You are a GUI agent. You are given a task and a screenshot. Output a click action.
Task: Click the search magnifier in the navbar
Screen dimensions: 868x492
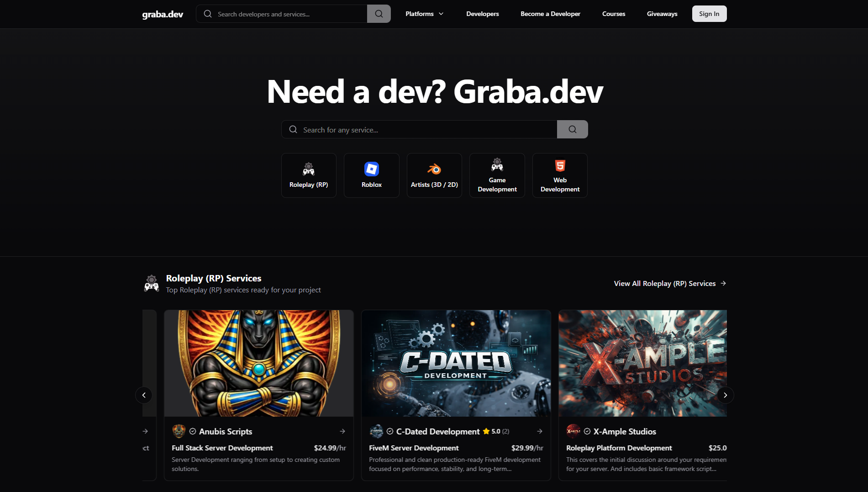379,14
